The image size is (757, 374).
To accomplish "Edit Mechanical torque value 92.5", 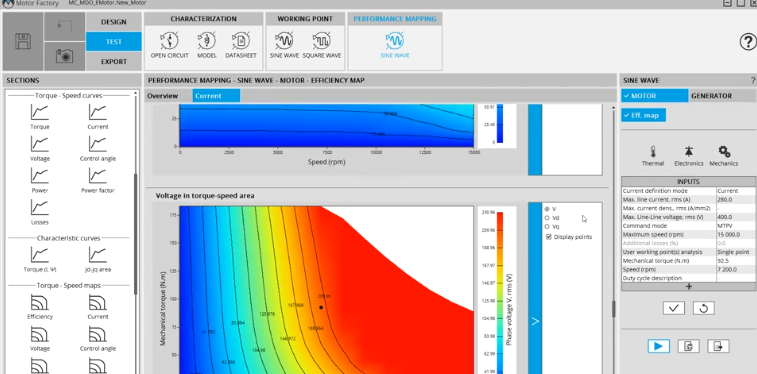I will tap(736, 261).
